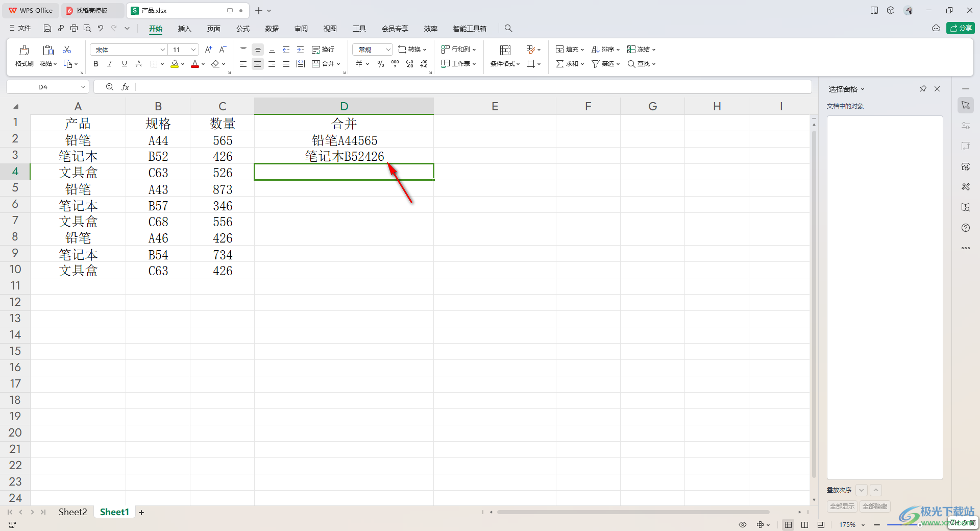Click the Decrease Indent icon
This screenshot has height=531, width=980.
[x=286, y=50]
